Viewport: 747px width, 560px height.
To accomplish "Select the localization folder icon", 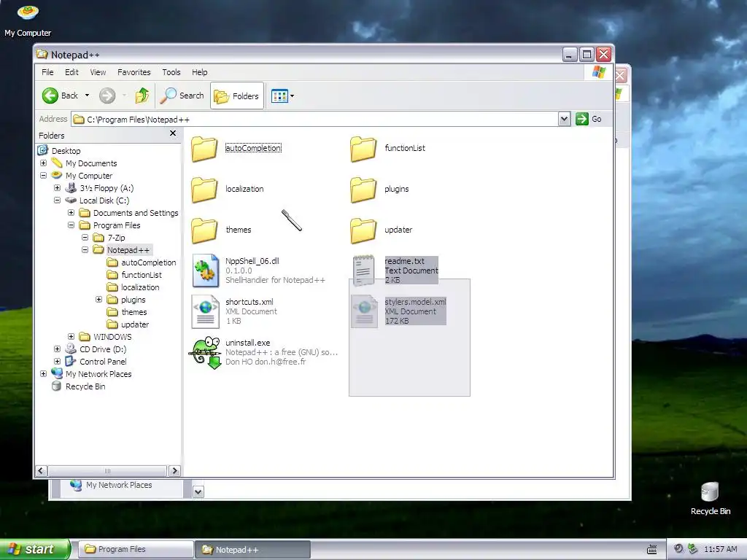I will tap(204, 190).
